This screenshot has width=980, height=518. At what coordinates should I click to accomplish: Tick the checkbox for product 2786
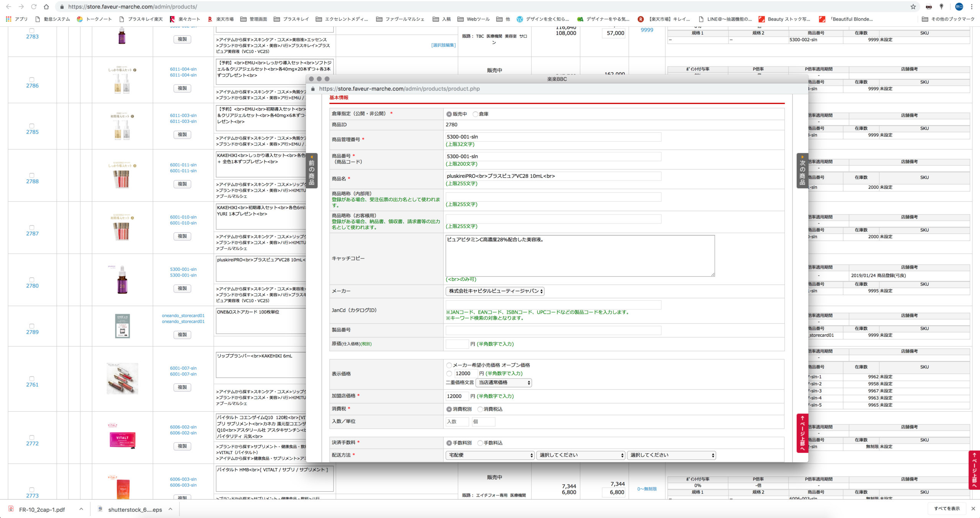tap(32, 80)
